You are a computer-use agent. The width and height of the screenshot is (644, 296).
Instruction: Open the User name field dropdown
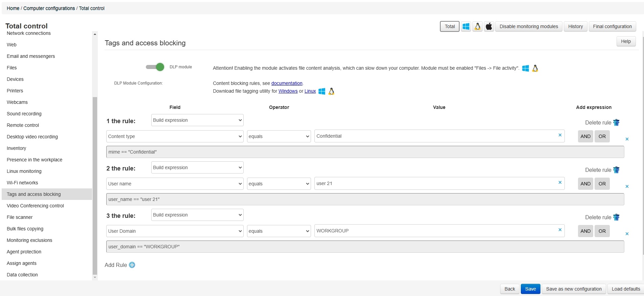(x=175, y=184)
